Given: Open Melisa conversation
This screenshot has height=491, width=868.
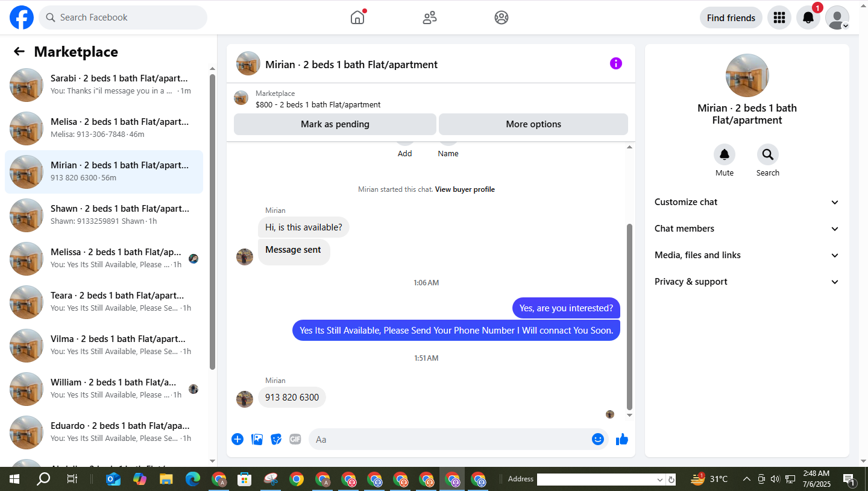Looking at the screenshot, I should pos(104,128).
